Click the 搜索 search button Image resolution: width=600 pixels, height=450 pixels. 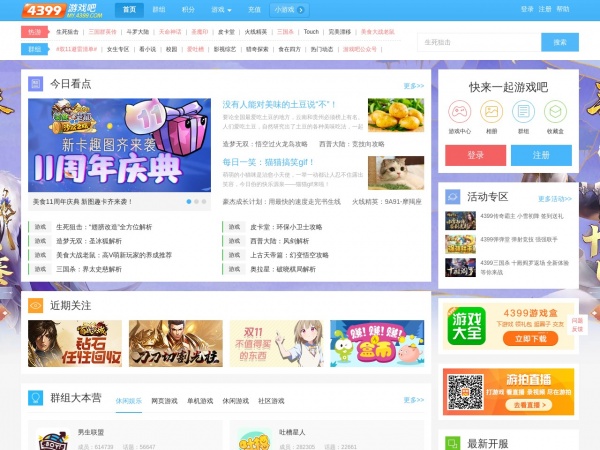click(x=560, y=42)
